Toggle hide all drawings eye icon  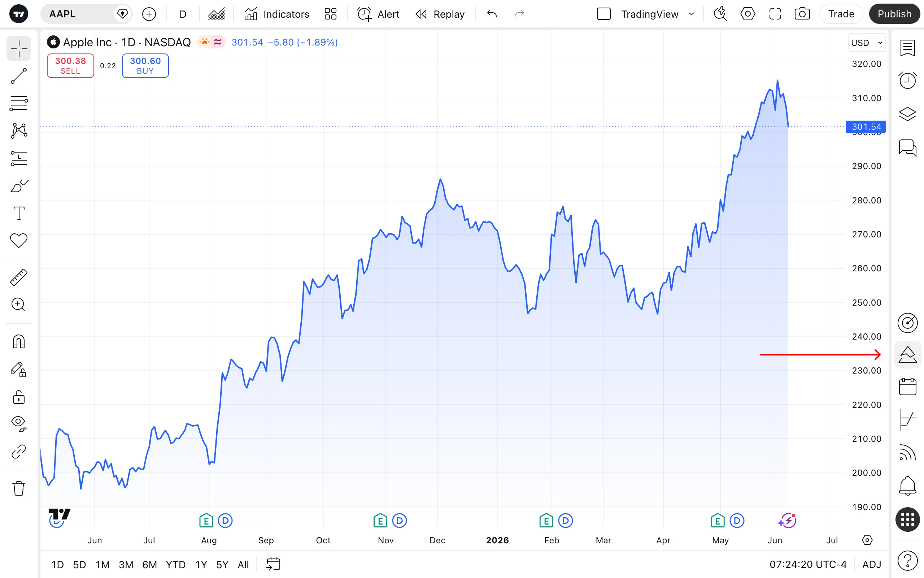coord(19,424)
